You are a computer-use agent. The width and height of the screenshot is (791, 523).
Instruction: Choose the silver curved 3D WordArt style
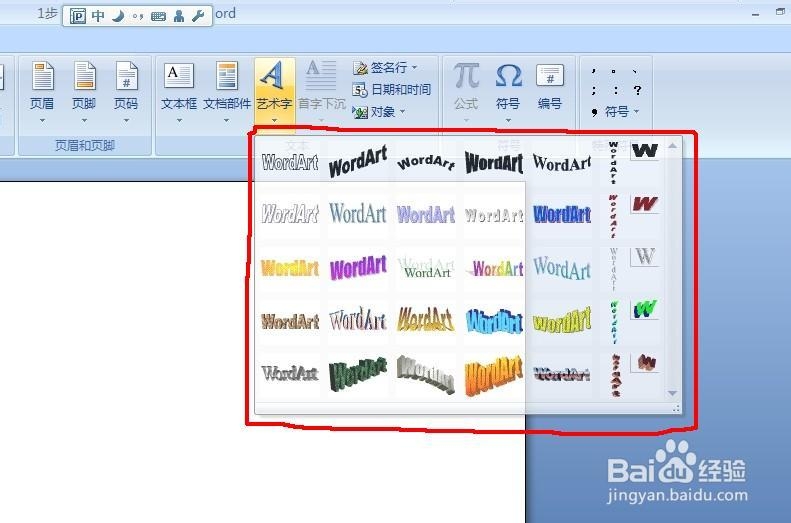coord(426,374)
